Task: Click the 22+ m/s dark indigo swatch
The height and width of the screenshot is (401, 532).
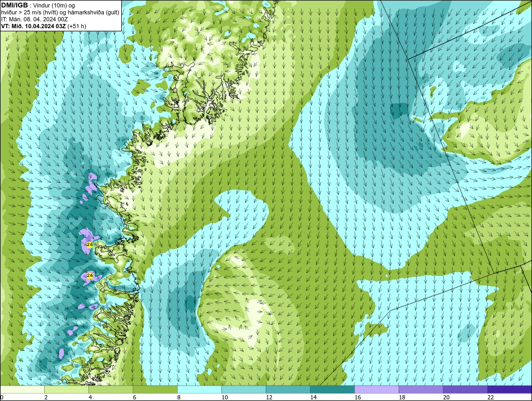Action: click(x=510, y=389)
